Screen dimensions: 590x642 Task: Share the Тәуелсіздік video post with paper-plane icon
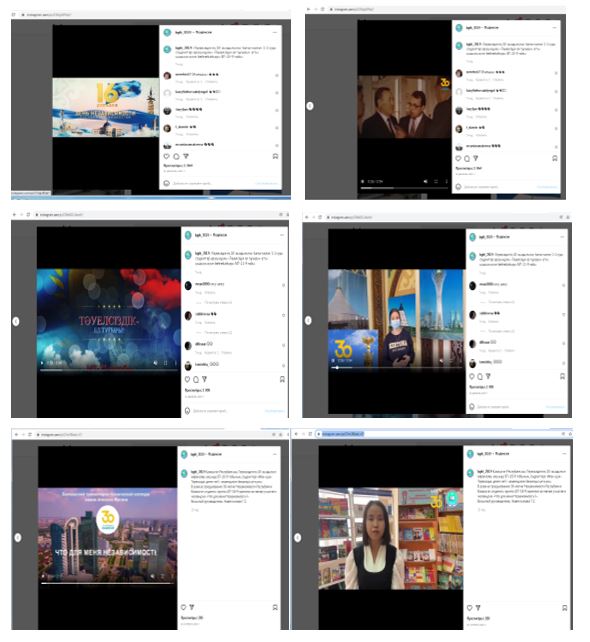click(204, 379)
